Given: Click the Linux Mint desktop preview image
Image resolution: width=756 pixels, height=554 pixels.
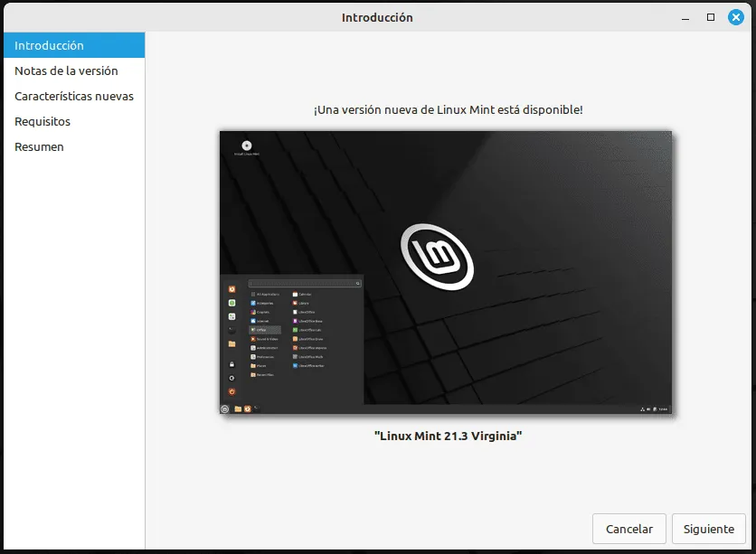Looking at the screenshot, I should tap(446, 272).
